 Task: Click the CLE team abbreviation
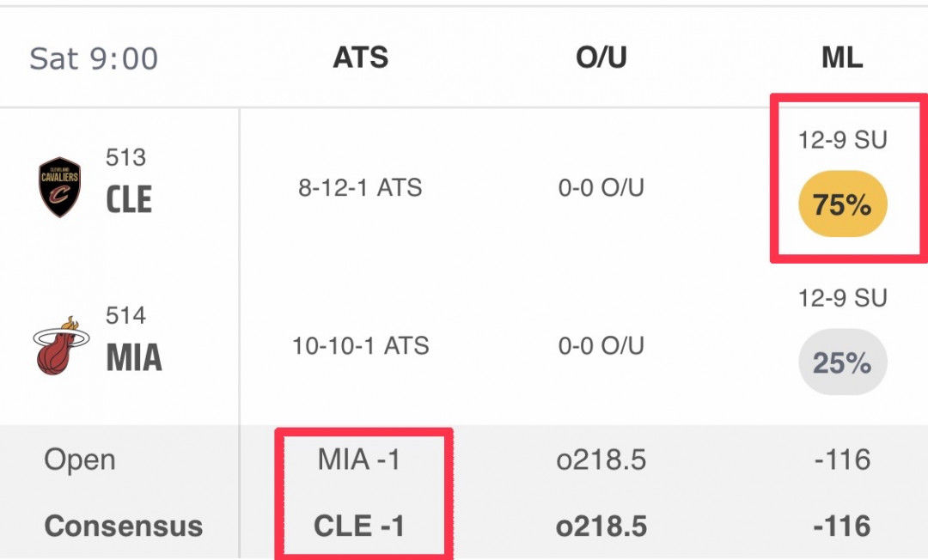(x=129, y=199)
